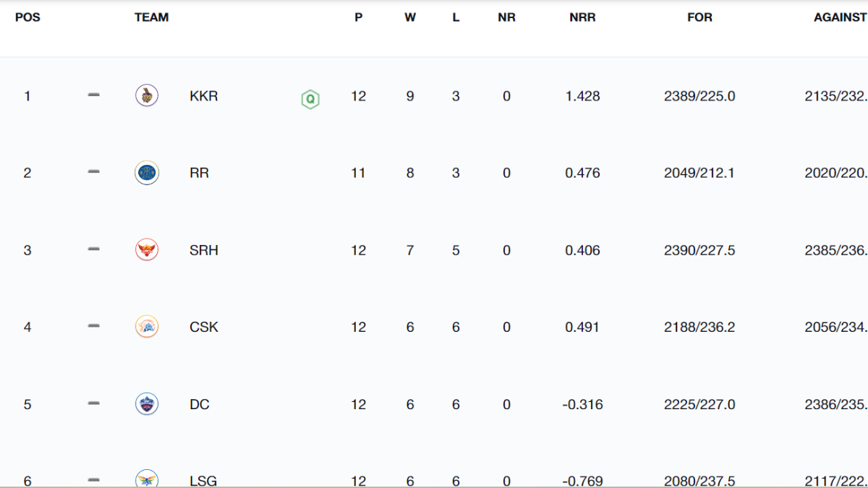This screenshot has width=868, height=488.
Task: Click the CSK team logo icon
Action: 147,327
